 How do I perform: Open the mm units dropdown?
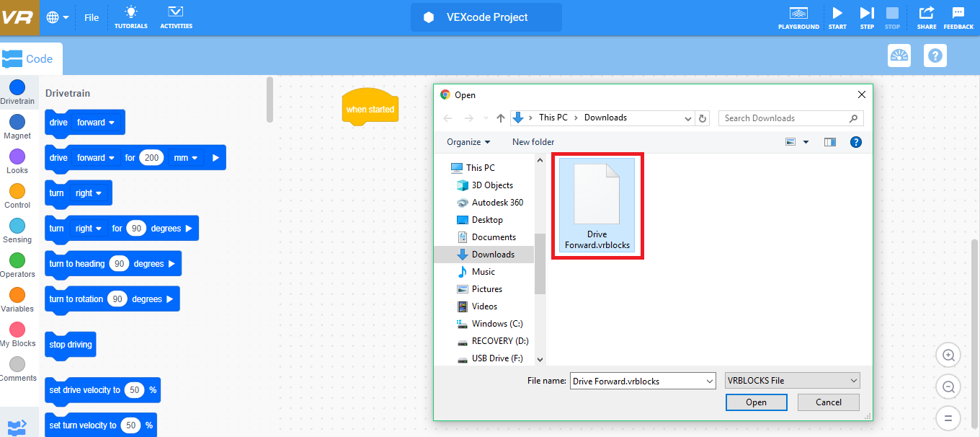tap(186, 158)
